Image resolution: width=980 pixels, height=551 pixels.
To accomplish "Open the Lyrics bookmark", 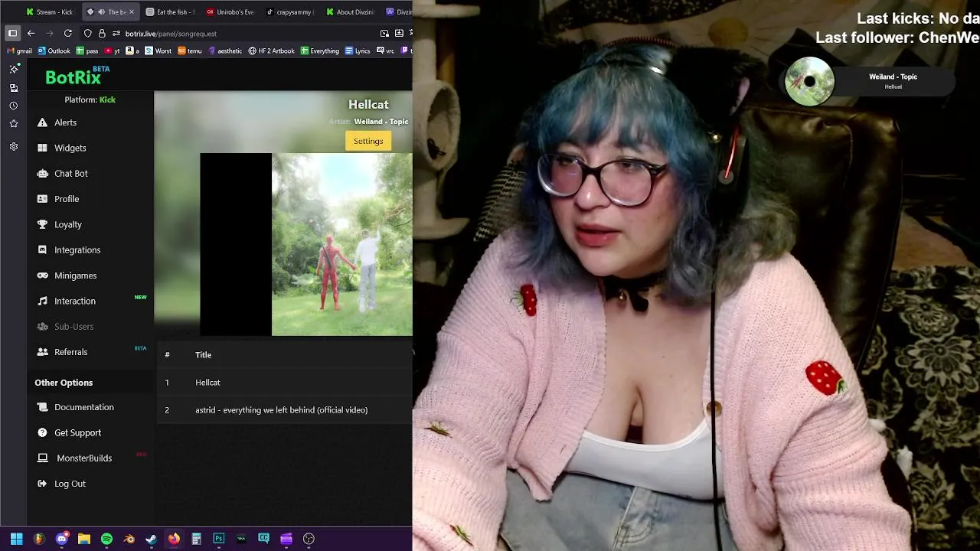I will coord(358,51).
